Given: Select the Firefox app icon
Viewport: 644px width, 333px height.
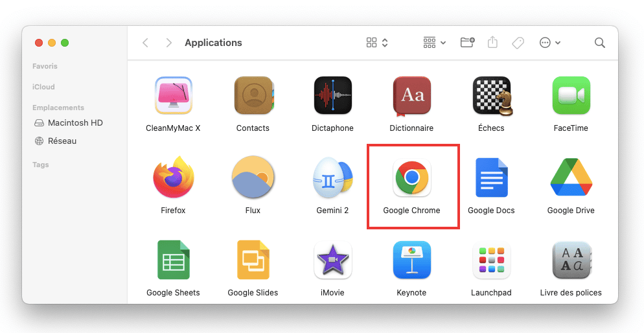Looking at the screenshot, I should (x=174, y=177).
